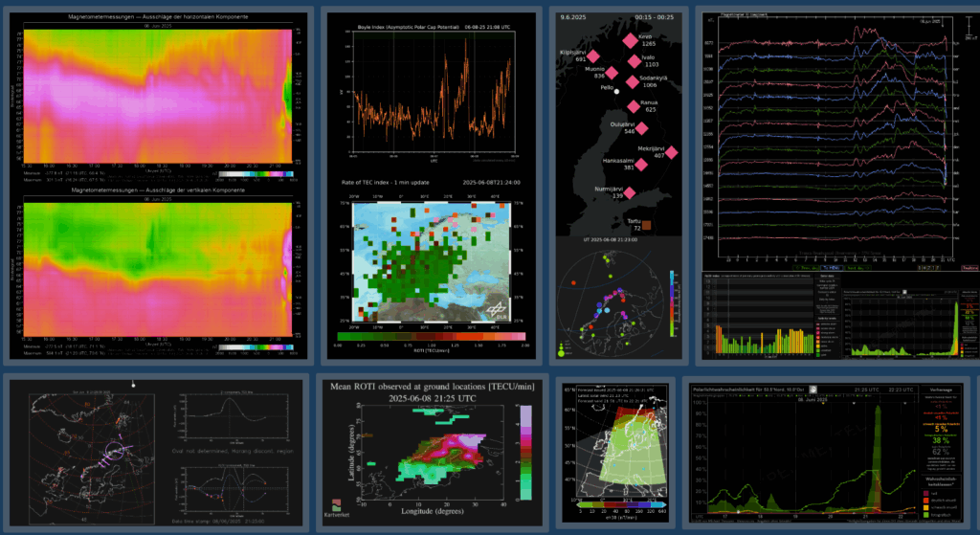Open the Rate of TEC index map
980x535 pixels.
click(432, 262)
